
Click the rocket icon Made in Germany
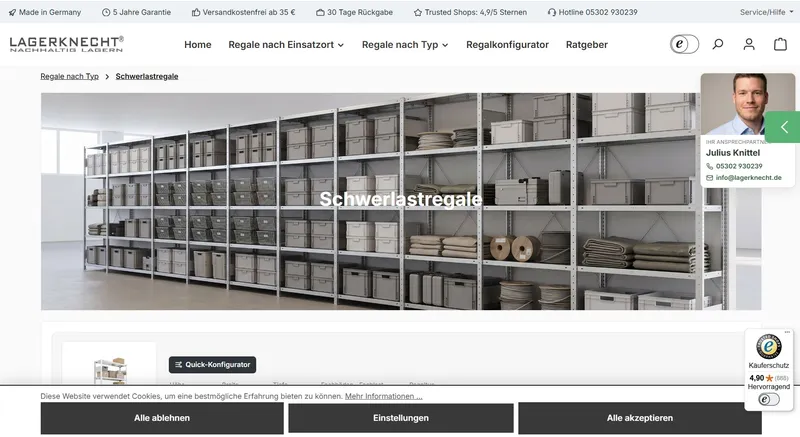coord(12,12)
